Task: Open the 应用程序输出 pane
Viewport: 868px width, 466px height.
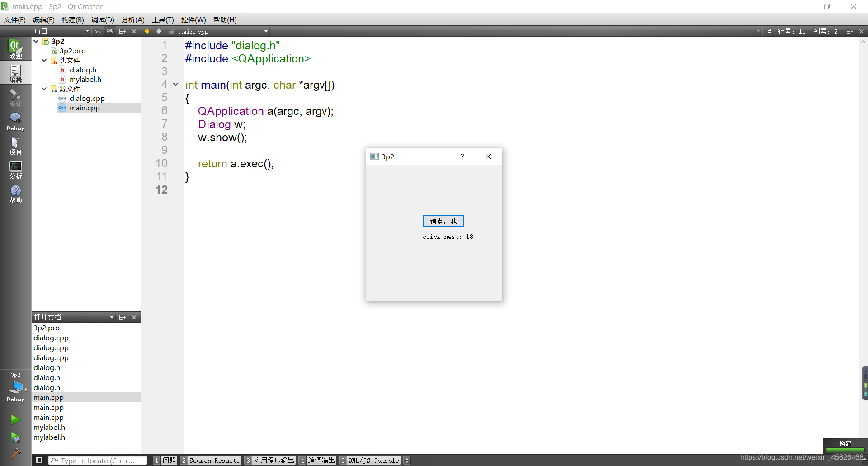Action: 270,460
